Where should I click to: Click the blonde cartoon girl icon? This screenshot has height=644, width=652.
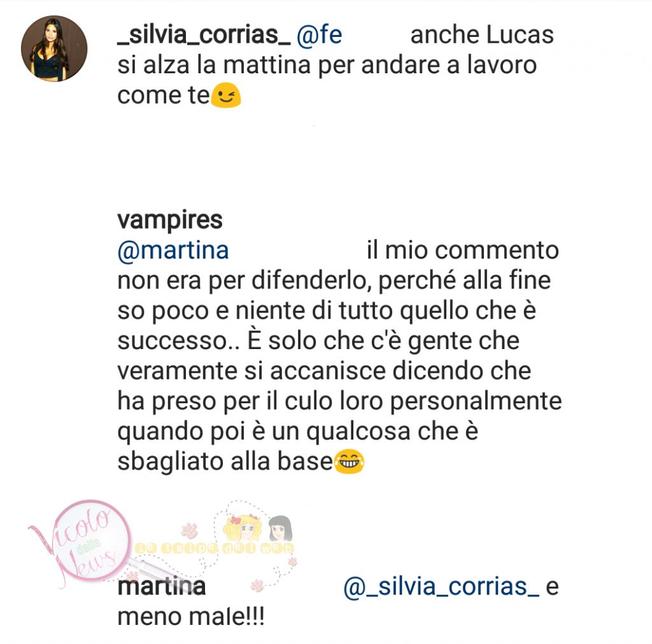pyautogui.click(x=243, y=528)
